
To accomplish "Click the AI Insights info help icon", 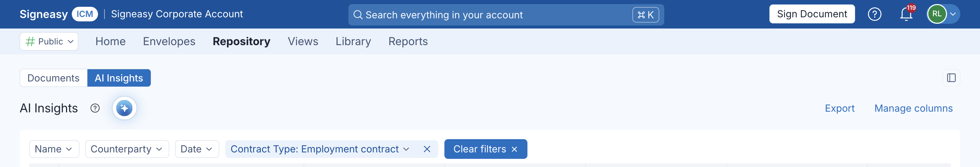I will click(95, 108).
